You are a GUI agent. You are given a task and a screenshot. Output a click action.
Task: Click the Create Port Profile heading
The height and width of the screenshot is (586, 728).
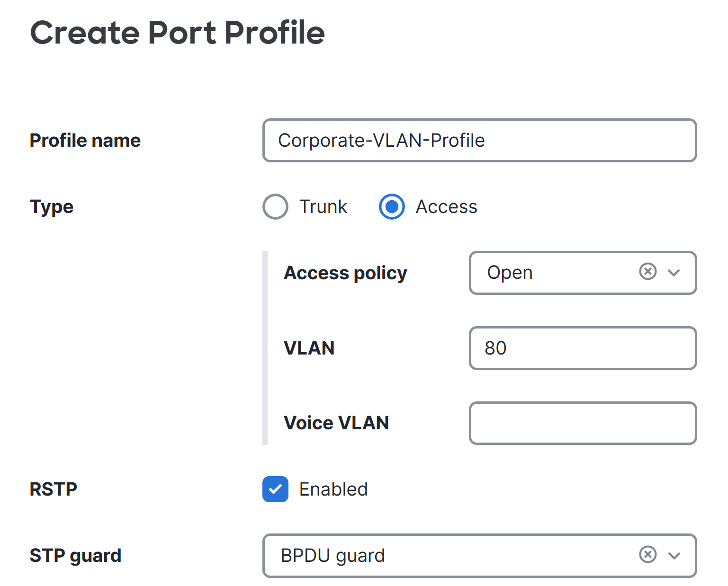pos(178,33)
